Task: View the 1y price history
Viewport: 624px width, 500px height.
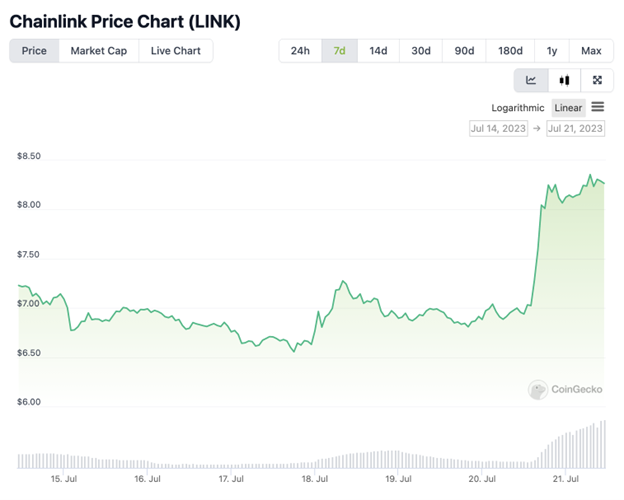Action: [x=552, y=51]
